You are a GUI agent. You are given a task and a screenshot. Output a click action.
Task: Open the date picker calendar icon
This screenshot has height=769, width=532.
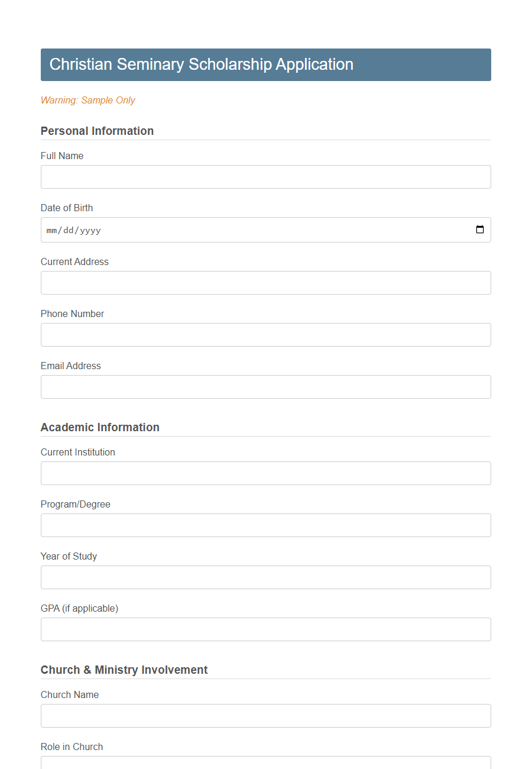[479, 230]
